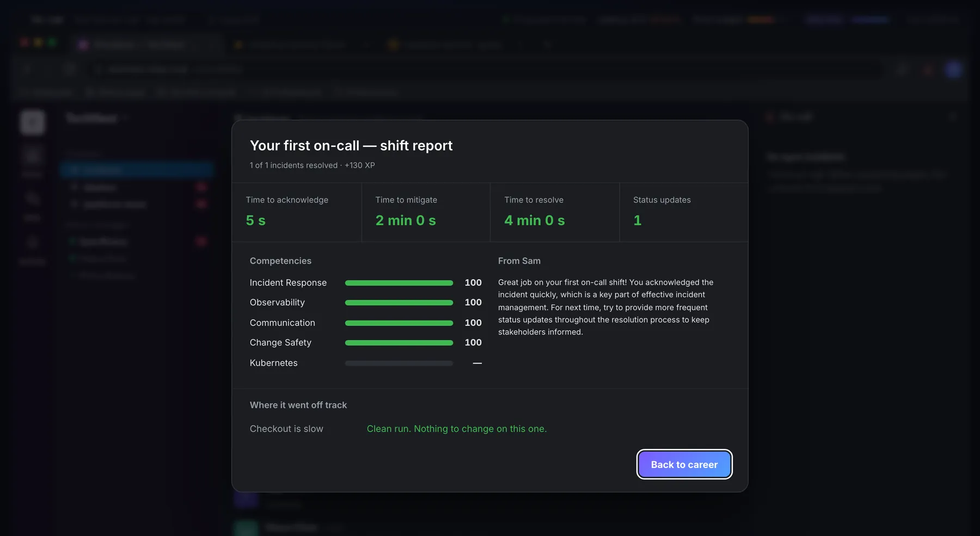The height and width of the screenshot is (536, 980).
Task: Click the 'Kubernetes' competency label
Action: point(273,363)
